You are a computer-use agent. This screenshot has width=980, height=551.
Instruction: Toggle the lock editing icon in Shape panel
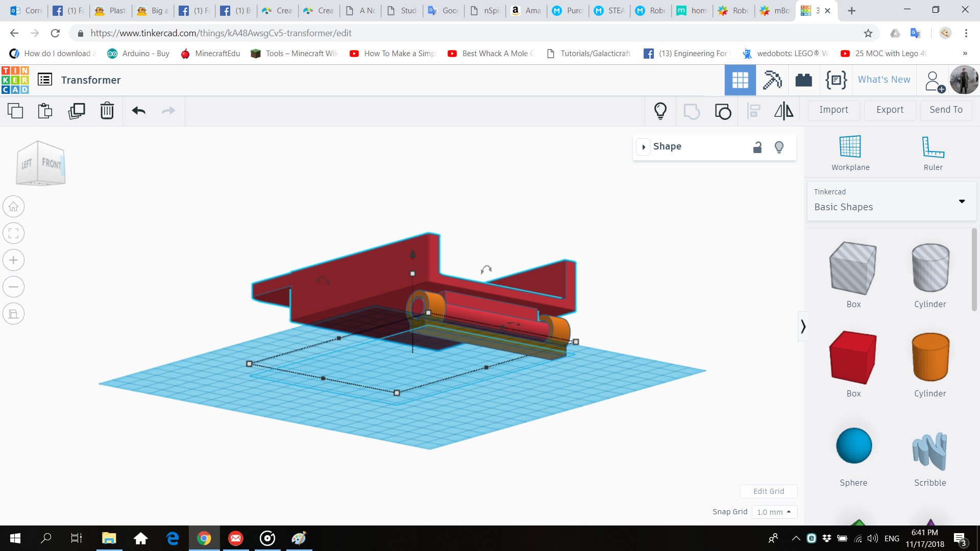point(757,147)
